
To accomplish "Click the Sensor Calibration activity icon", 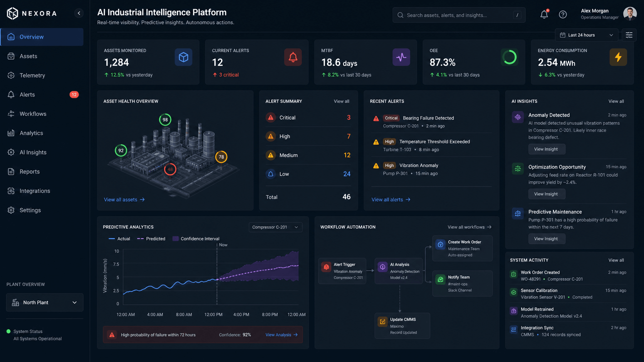I will coord(513,292).
